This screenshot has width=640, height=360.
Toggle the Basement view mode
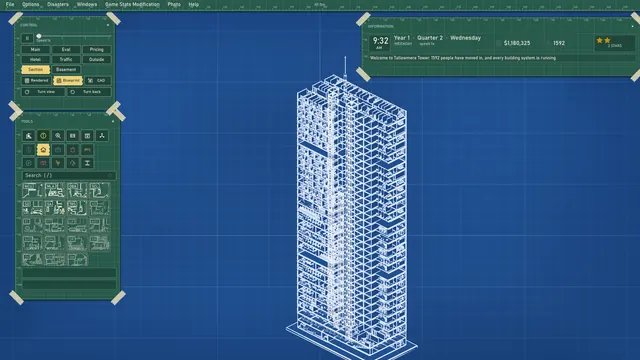tap(66, 69)
